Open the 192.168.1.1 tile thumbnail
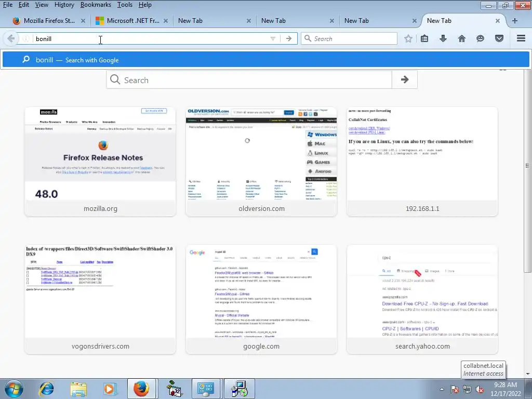The width and height of the screenshot is (532, 399). (x=422, y=154)
